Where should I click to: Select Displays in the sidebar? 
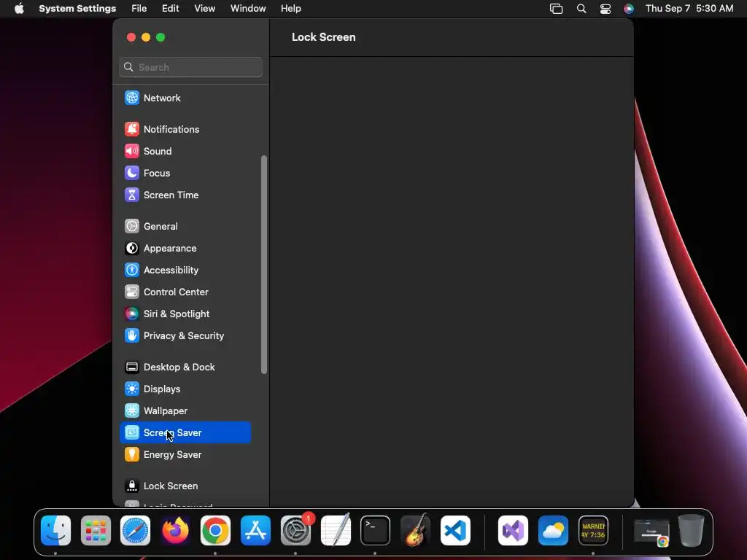click(x=185, y=389)
